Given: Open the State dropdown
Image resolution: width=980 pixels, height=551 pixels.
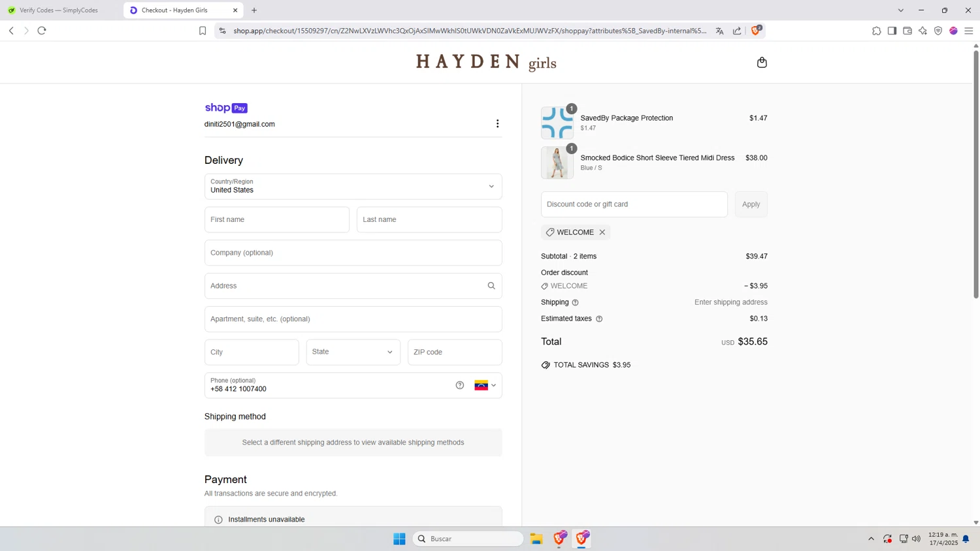Looking at the screenshot, I should [353, 353].
